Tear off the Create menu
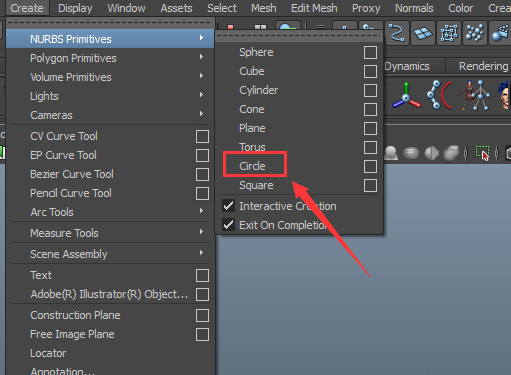511x375 pixels. point(110,23)
